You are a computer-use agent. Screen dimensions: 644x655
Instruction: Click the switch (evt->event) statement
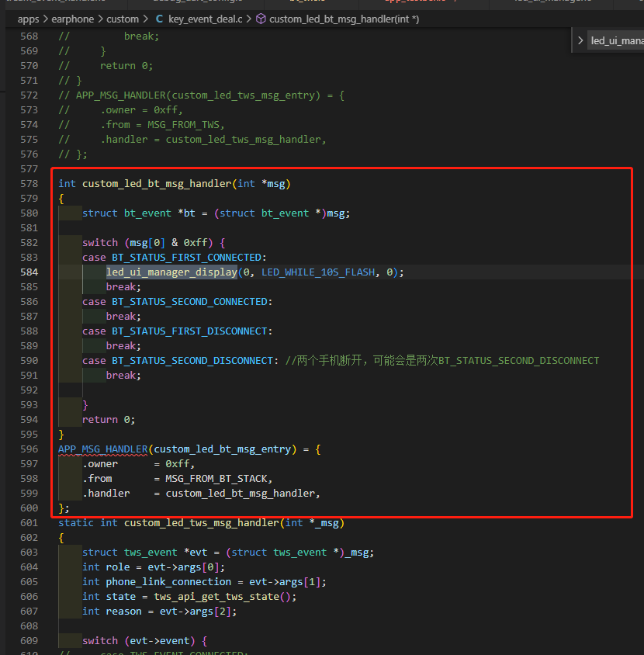pyautogui.click(x=144, y=641)
